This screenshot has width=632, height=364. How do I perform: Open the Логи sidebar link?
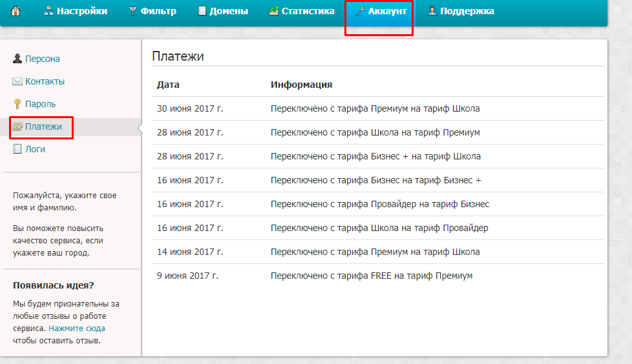coord(35,149)
